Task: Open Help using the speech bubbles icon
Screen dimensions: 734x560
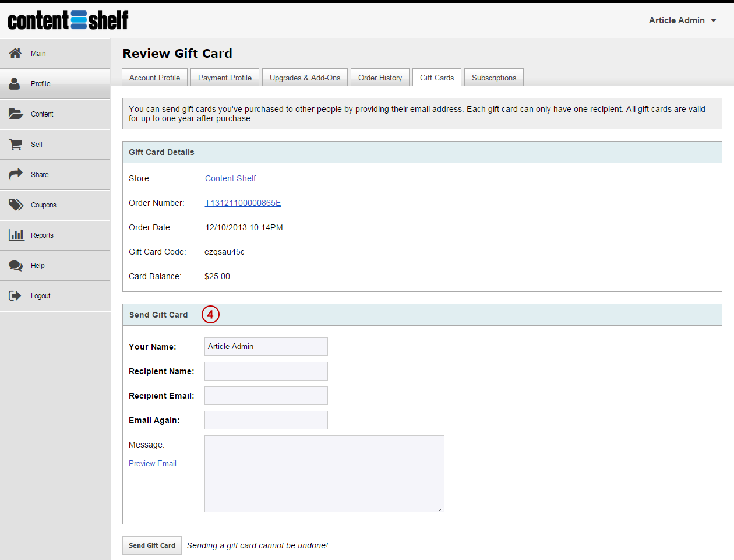Action: pyautogui.click(x=16, y=265)
